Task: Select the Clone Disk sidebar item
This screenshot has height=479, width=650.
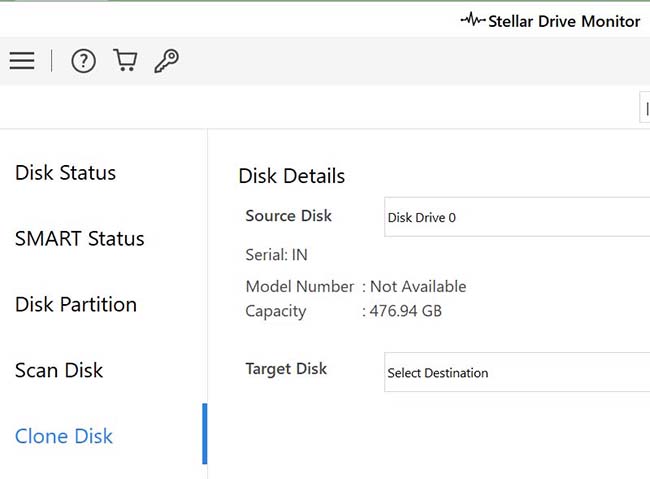Action: pyautogui.click(x=63, y=436)
